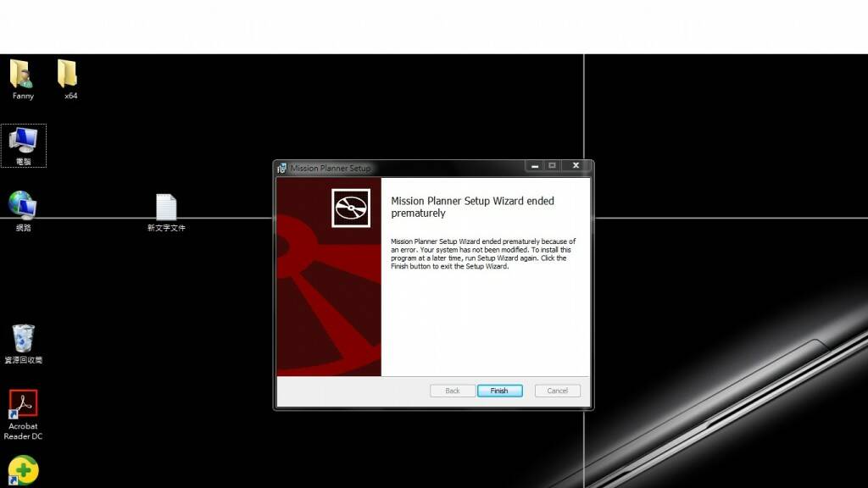Click the disc logo in setup wizard
Screen dimensions: 868x488
click(351, 208)
